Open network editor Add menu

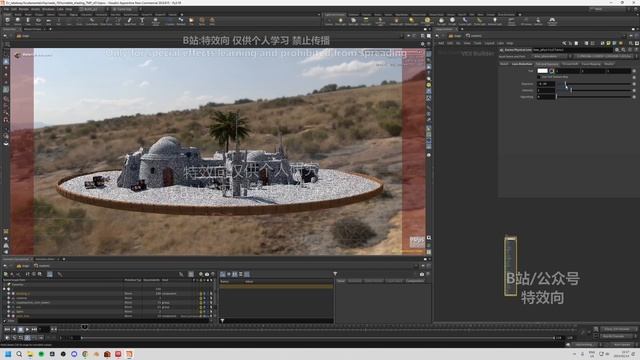(x=441, y=43)
